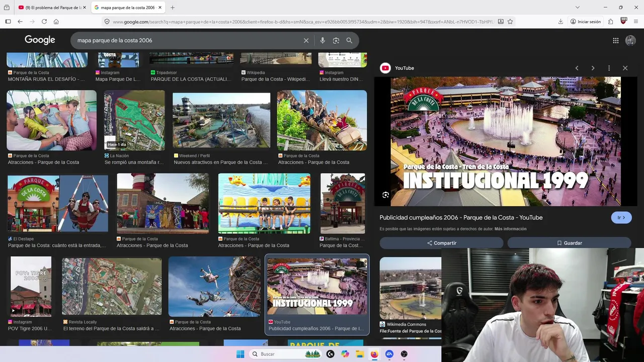Open the extensions puzzle icon
This screenshot has height=362, width=644.
(610, 22)
